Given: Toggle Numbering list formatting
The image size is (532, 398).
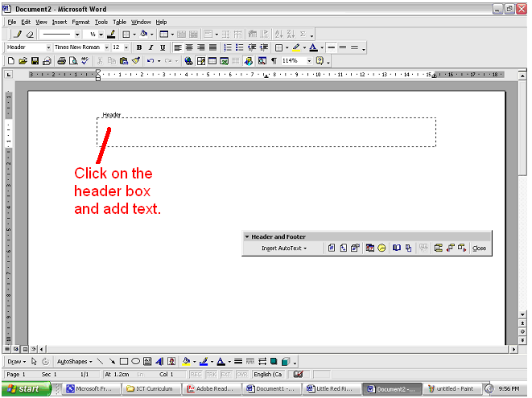Looking at the screenshot, I should tap(228, 47).
